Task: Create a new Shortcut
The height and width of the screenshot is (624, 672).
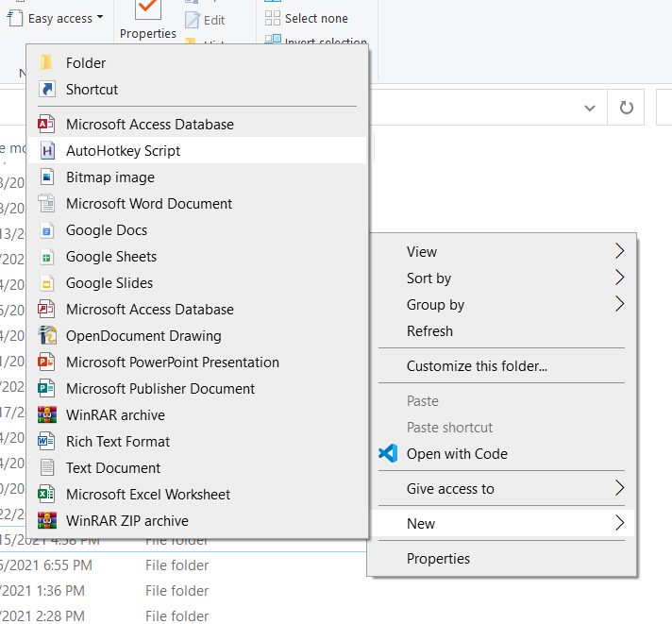Action: pyautogui.click(x=197, y=89)
